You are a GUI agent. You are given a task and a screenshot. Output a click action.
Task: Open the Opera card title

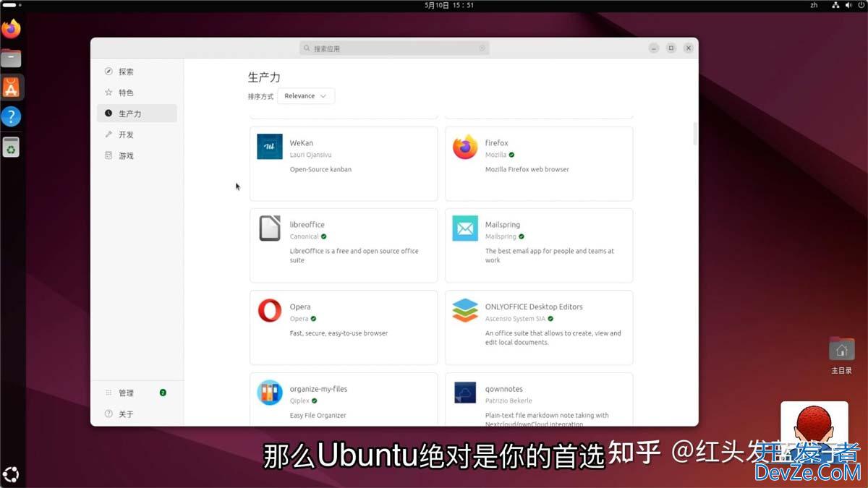pos(300,307)
